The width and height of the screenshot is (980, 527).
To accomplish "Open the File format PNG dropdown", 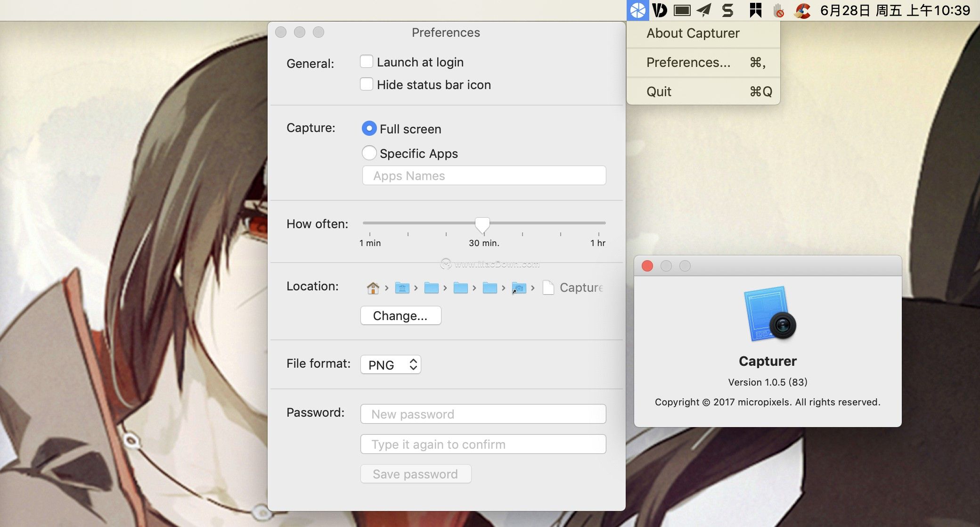I will pos(391,364).
